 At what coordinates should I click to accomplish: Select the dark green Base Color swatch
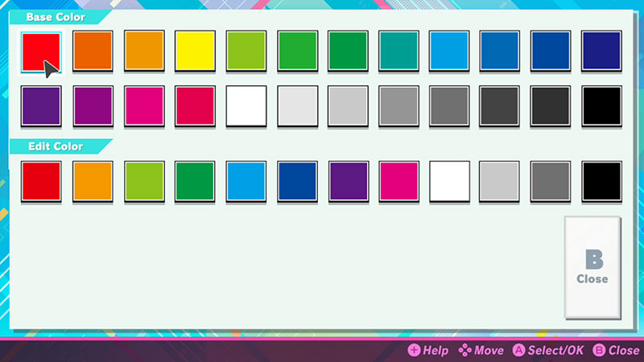(348, 51)
